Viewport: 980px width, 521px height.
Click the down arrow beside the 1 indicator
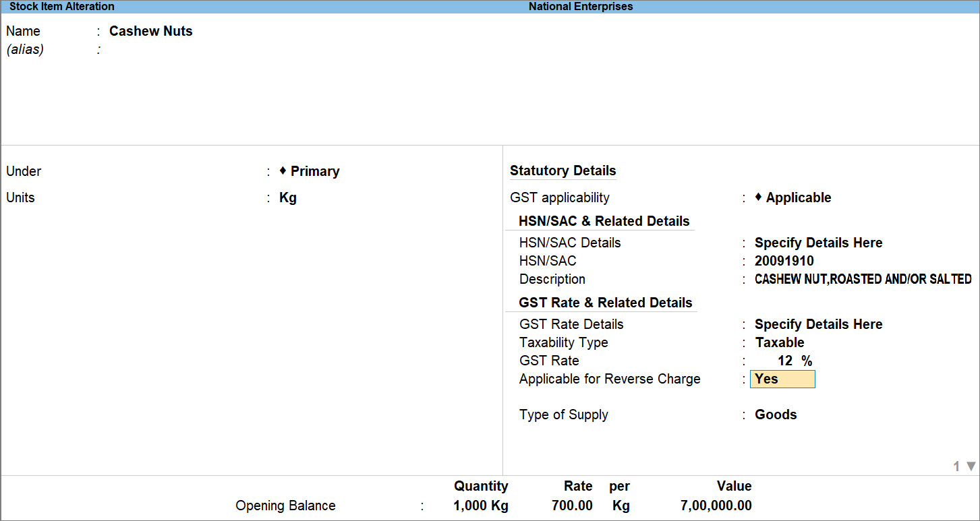[971, 466]
